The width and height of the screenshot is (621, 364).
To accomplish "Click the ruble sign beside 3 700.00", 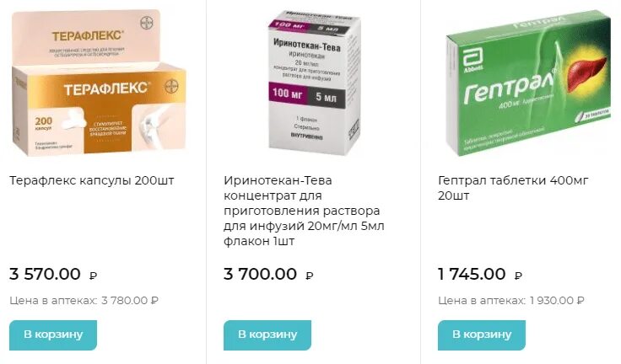I will pos(310,276).
